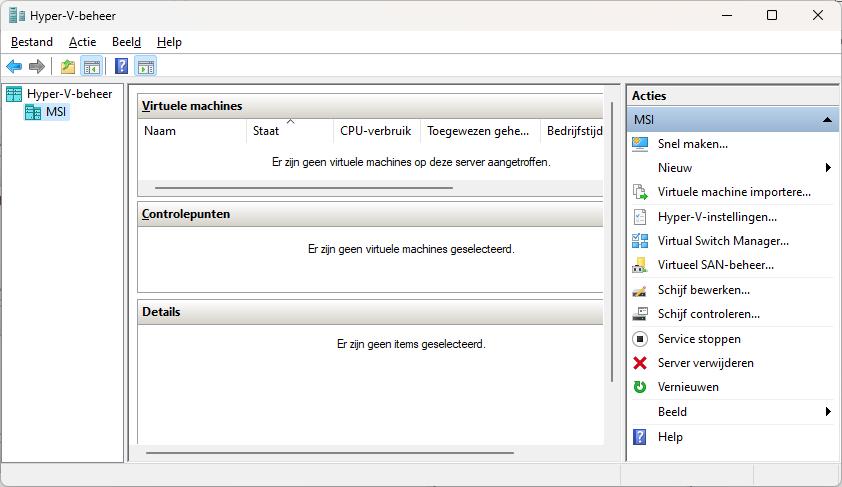Click the green Vernieuwen refresh action
842x487 pixels.
tap(688, 387)
